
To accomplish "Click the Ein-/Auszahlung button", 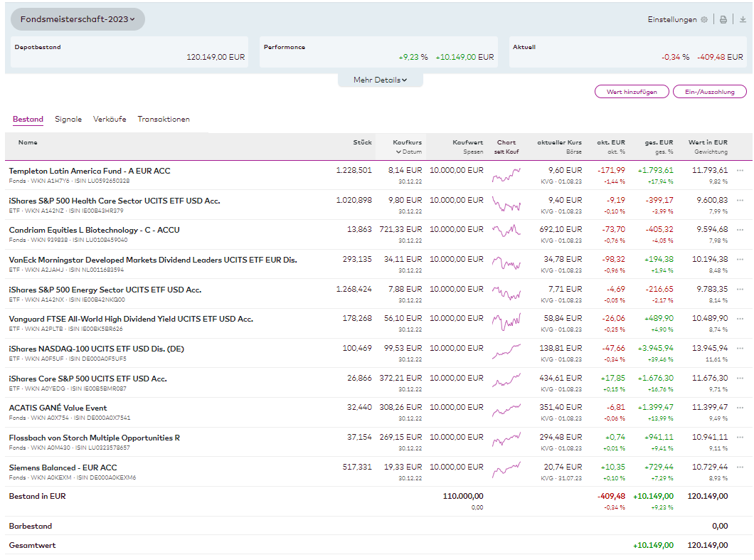I will pos(709,92).
